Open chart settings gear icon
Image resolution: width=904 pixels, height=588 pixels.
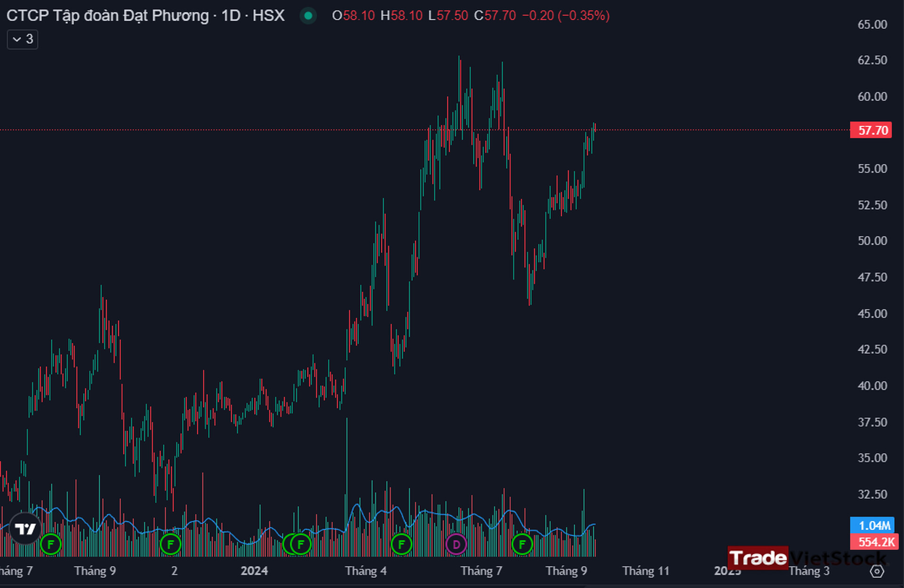coord(877,571)
